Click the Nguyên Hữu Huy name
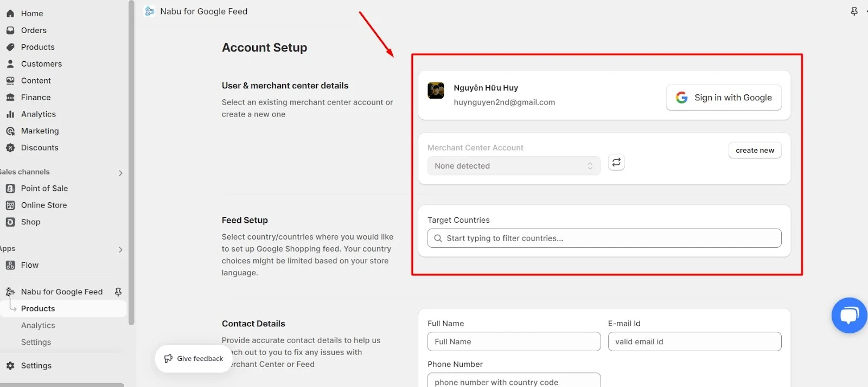Screen dimensions: 868x387 pyautogui.click(x=486, y=88)
